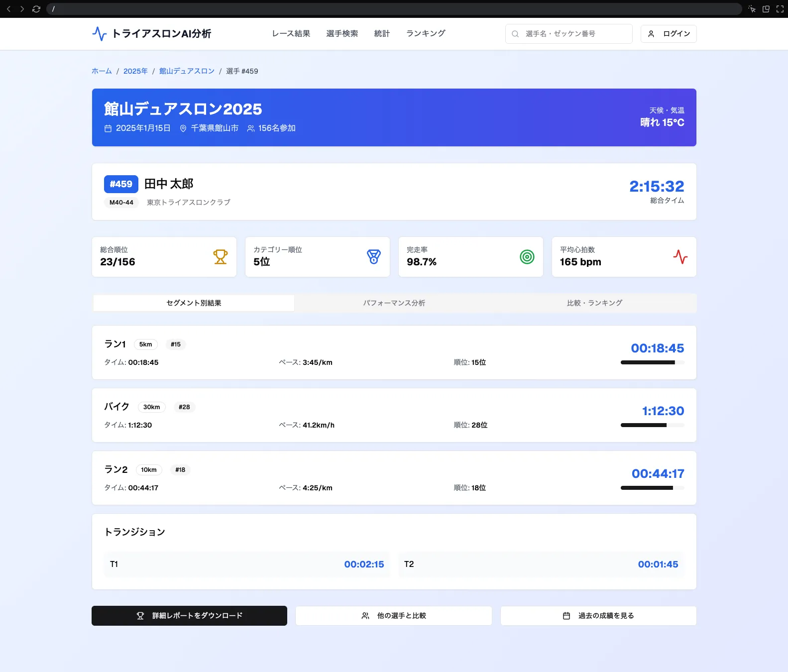Screen dimensions: 788x672
Task: Click the browser reload icon
Action: (x=36, y=9)
